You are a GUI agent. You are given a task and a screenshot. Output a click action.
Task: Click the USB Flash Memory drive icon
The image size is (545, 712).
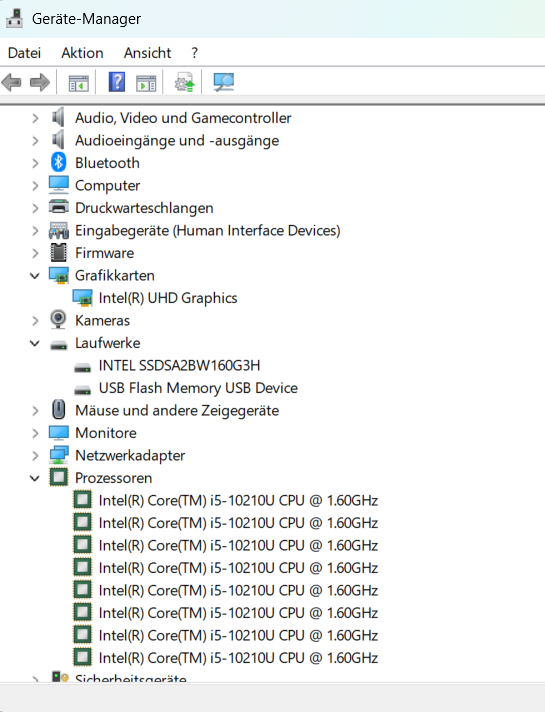click(x=82, y=391)
